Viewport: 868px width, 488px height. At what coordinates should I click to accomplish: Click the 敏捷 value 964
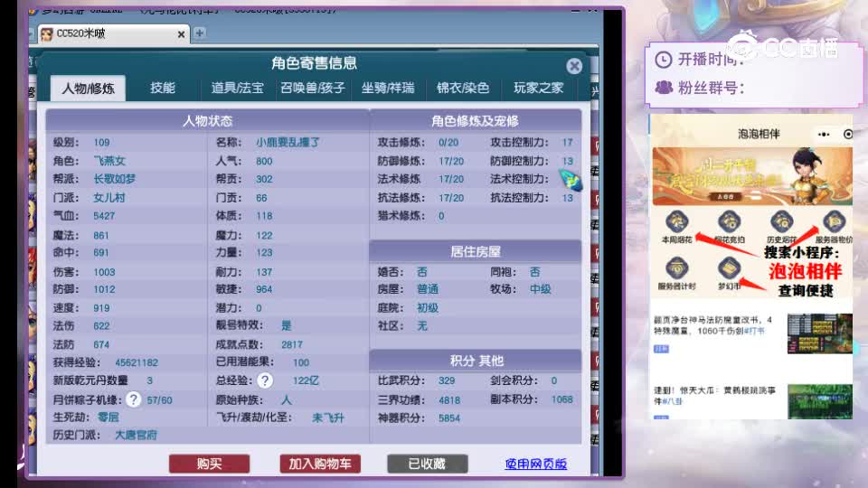(264, 289)
